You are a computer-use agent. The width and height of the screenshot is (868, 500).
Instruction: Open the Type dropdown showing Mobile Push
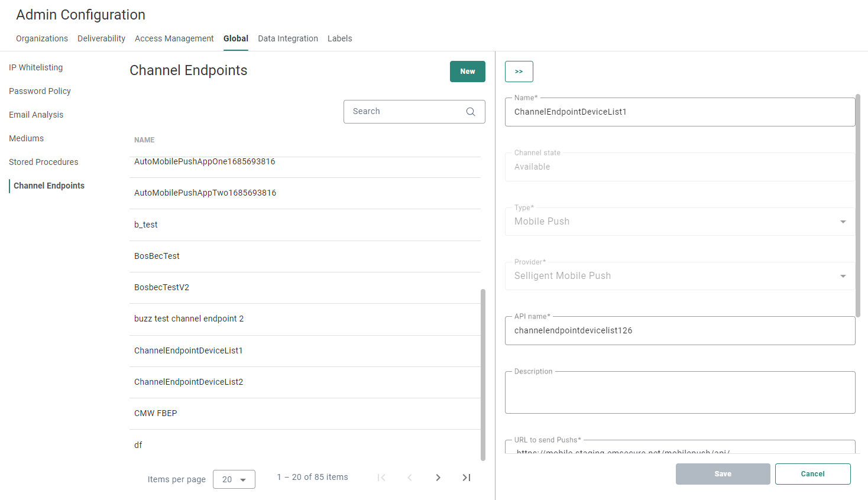point(844,221)
